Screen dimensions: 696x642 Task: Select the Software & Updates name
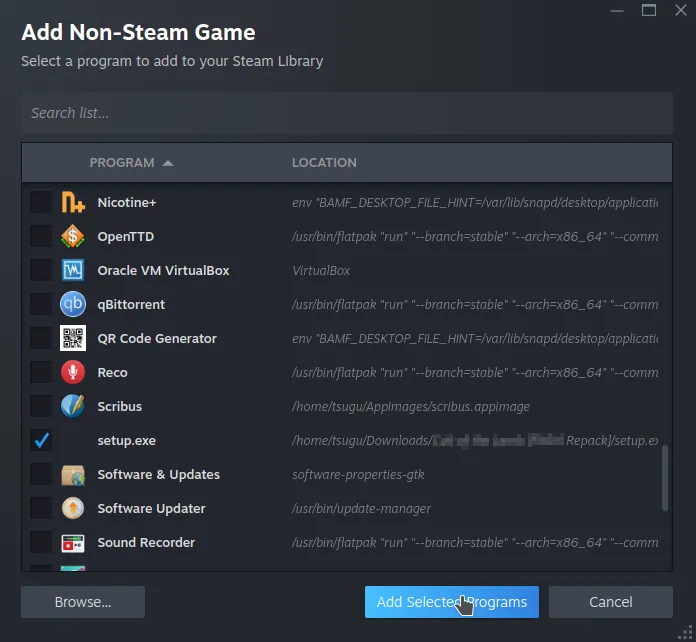(158, 475)
